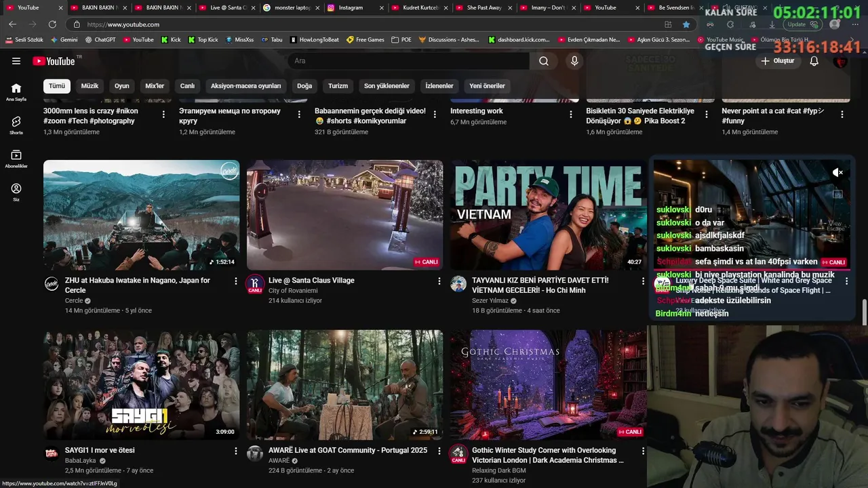Screen dimensions: 868x488
Task: Click the bookmark star in address bar
Action: coord(686,24)
